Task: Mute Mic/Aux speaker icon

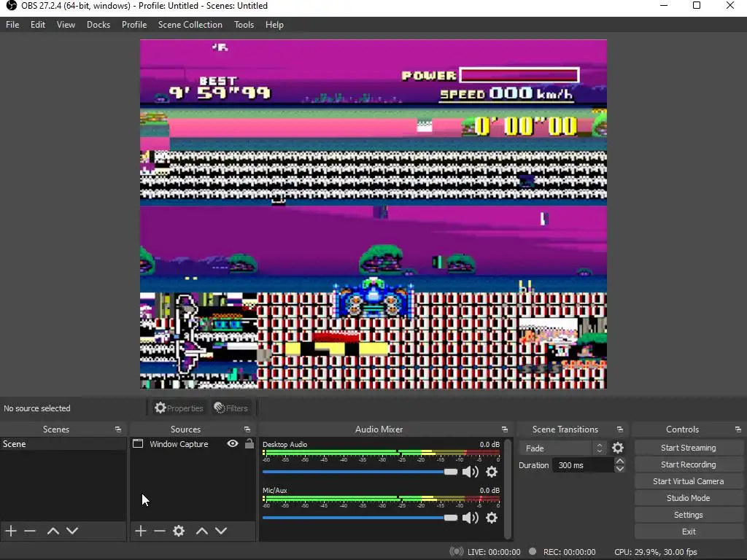Action: 471,518
